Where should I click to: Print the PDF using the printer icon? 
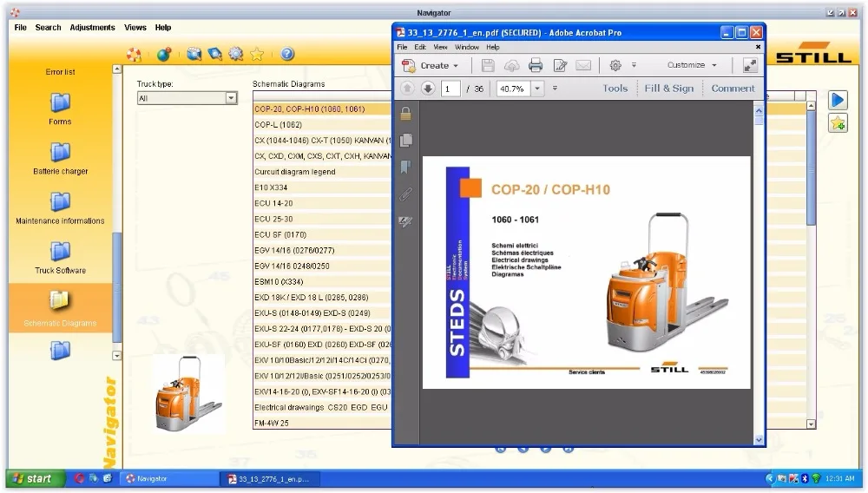(536, 66)
